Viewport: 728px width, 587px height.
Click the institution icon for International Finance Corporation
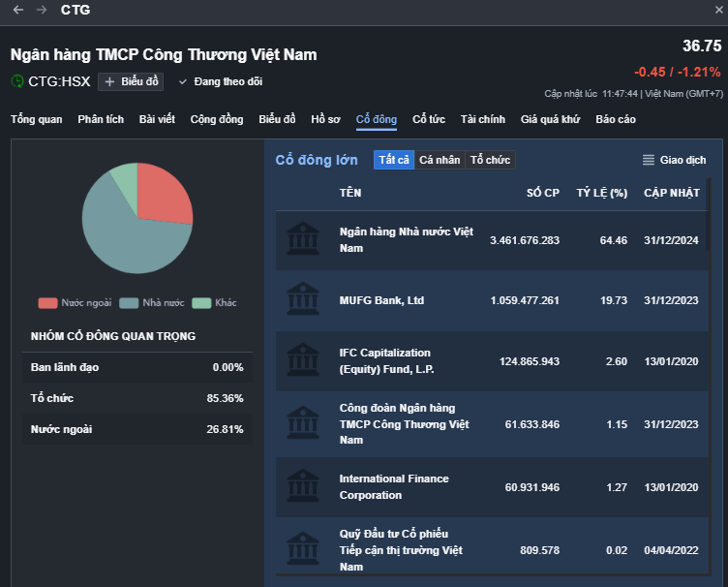coord(304,487)
